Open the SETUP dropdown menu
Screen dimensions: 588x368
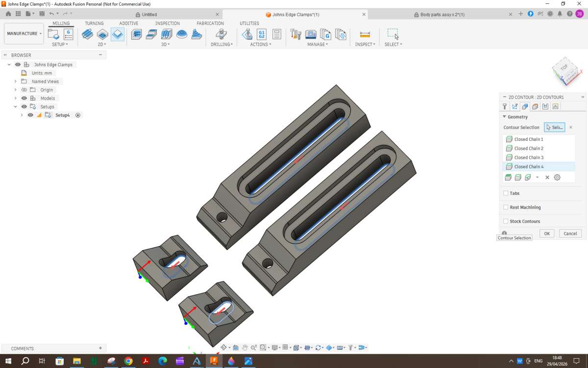coord(60,44)
